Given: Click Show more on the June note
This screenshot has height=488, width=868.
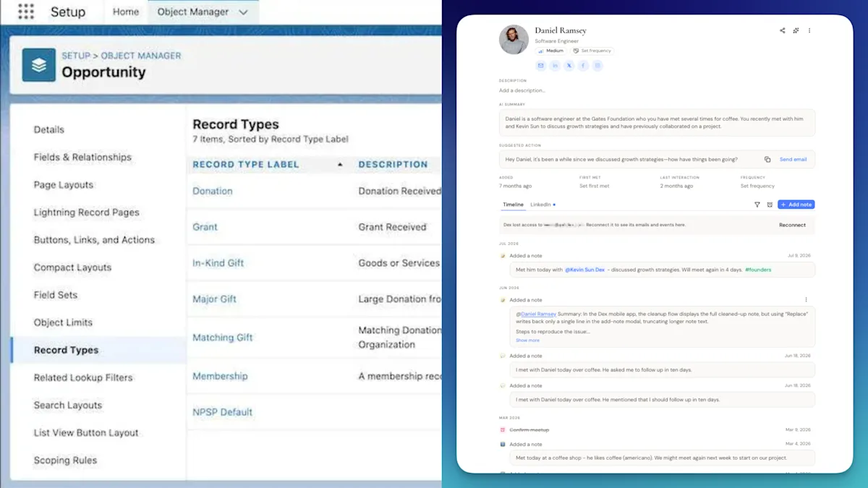Looking at the screenshot, I should coord(527,340).
